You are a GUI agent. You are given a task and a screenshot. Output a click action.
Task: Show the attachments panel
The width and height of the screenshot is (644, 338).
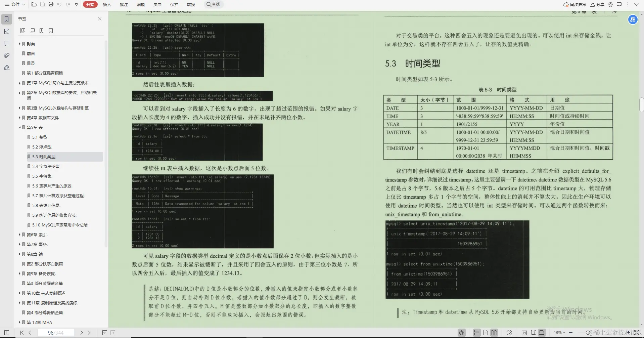(x=6, y=55)
